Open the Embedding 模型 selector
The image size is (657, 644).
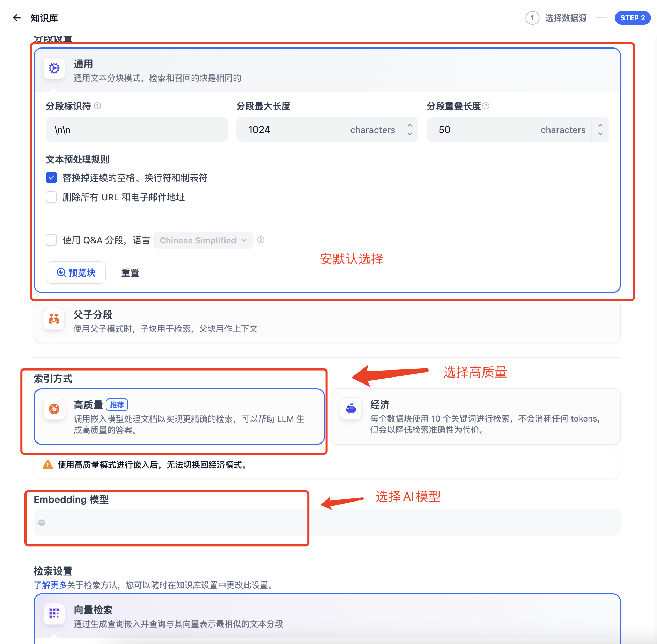point(327,522)
